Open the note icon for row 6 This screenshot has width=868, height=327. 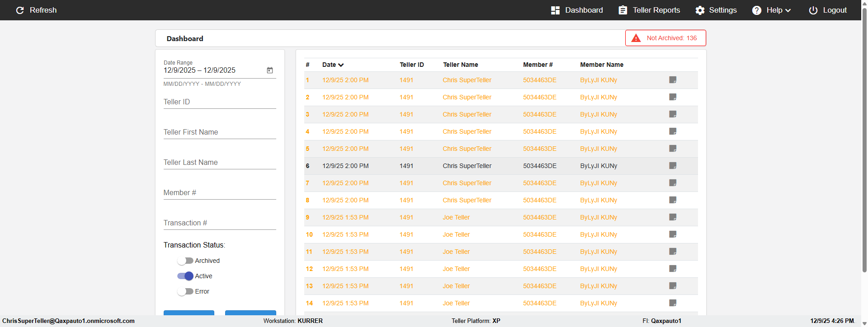click(673, 166)
